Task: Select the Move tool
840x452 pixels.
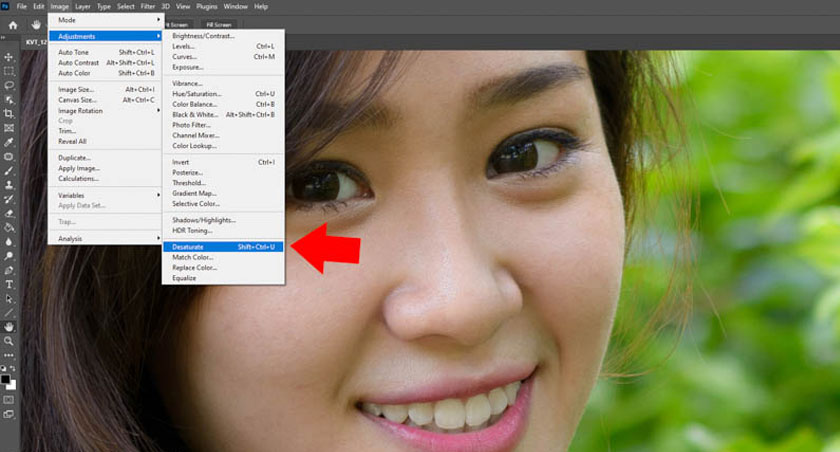Action: point(9,57)
